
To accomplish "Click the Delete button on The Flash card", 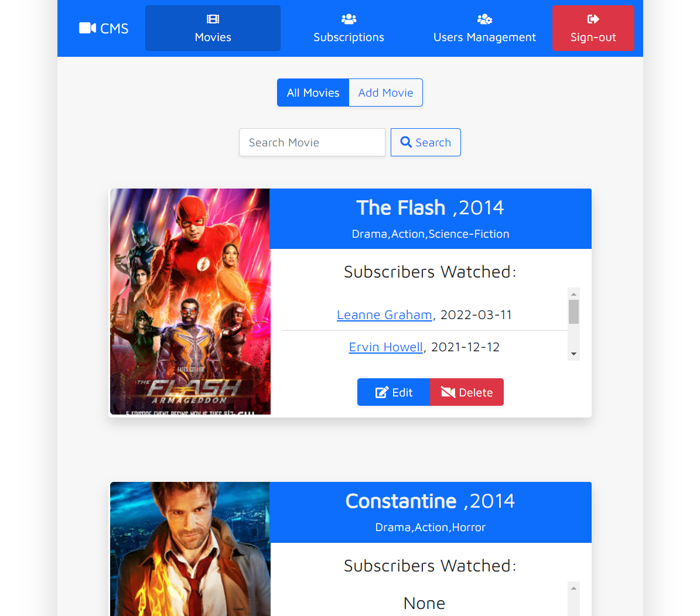I will pyautogui.click(x=466, y=392).
